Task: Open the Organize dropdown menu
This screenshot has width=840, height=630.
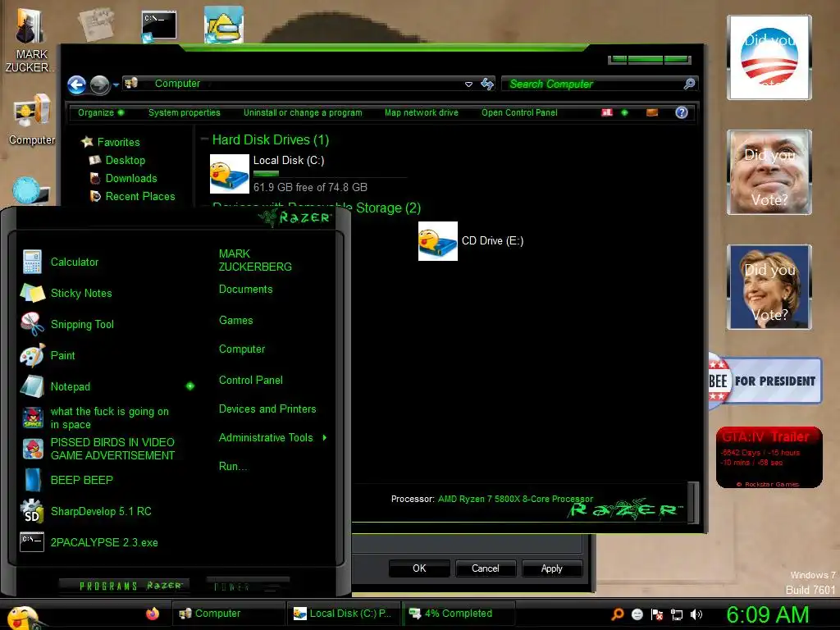Action: [x=101, y=112]
